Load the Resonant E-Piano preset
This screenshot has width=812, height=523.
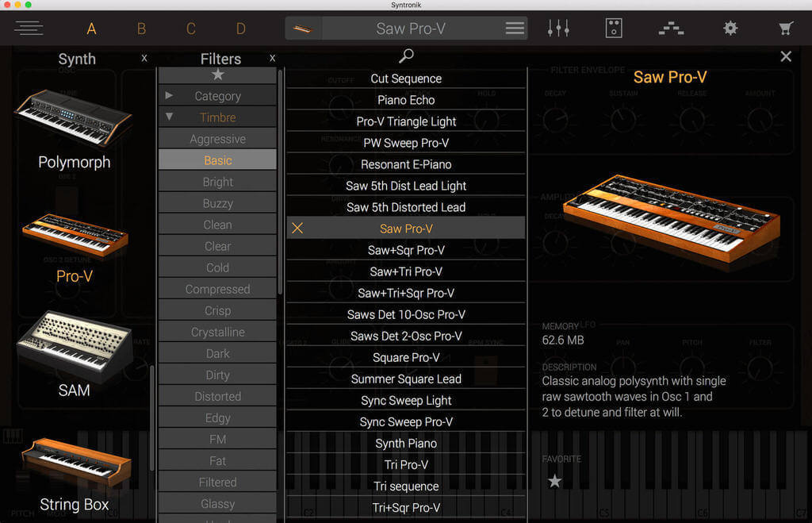tap(406, 164)
